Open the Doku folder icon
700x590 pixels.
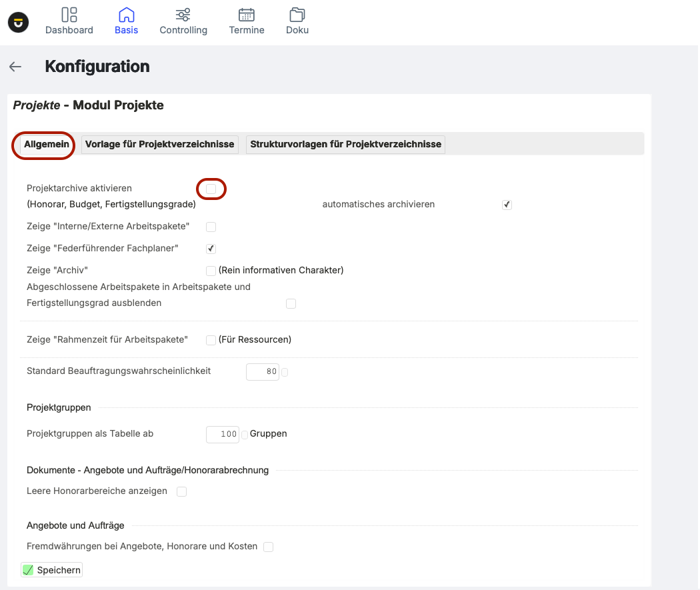click(x=297, y=15)
